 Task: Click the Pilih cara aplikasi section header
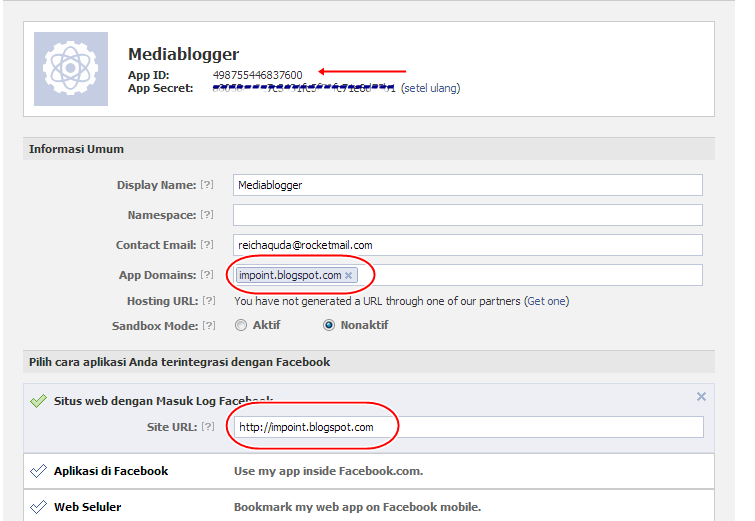[369, 362]
